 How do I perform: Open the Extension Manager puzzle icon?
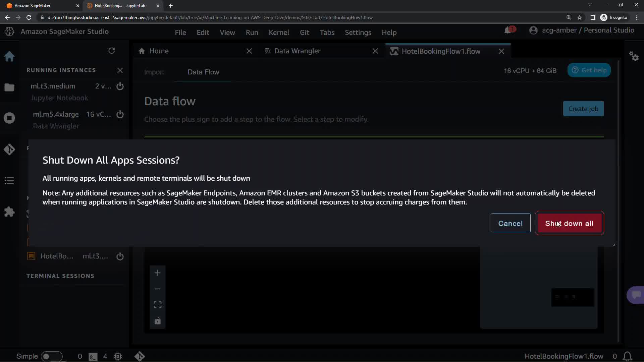point(9,212)
